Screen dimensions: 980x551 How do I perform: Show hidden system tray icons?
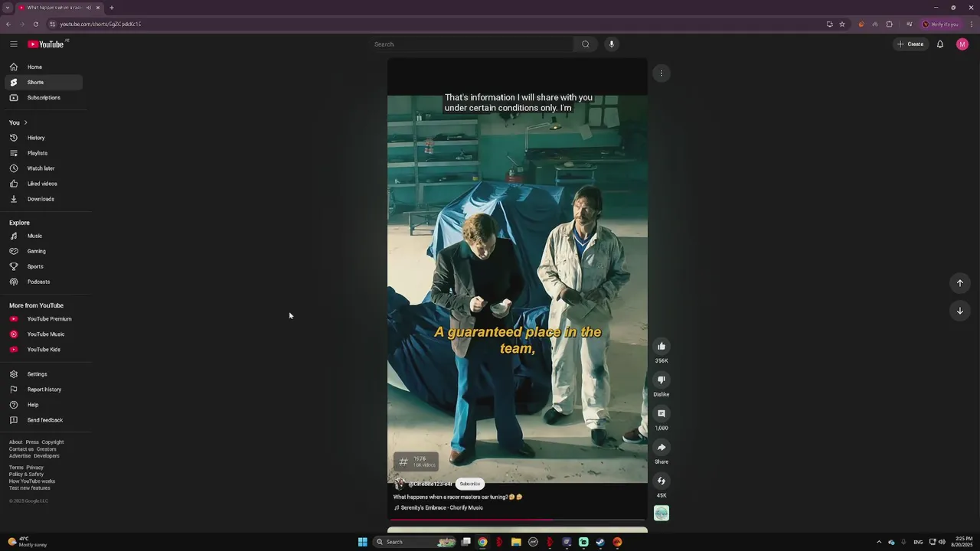(x=879, y=542)
